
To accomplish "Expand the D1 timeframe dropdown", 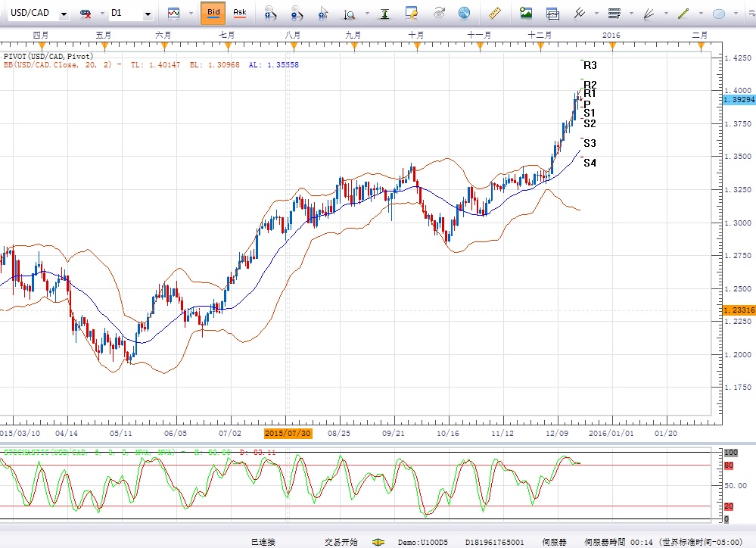I will tap(147, 14).
